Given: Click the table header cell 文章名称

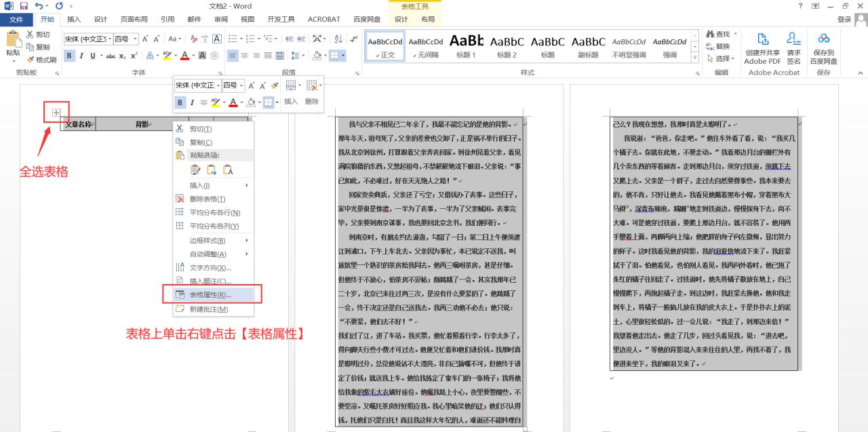Looking at the screenshot, I should tap(78, 124).
